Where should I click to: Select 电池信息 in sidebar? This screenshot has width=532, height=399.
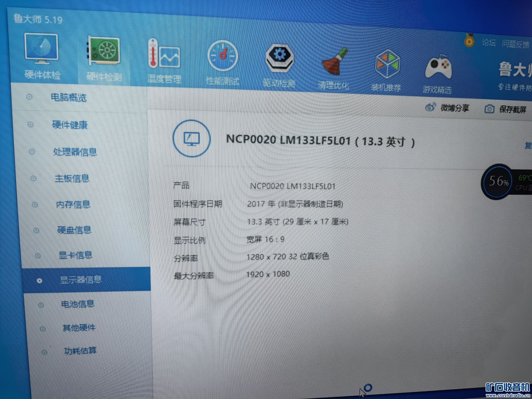[x=78, y=304]
